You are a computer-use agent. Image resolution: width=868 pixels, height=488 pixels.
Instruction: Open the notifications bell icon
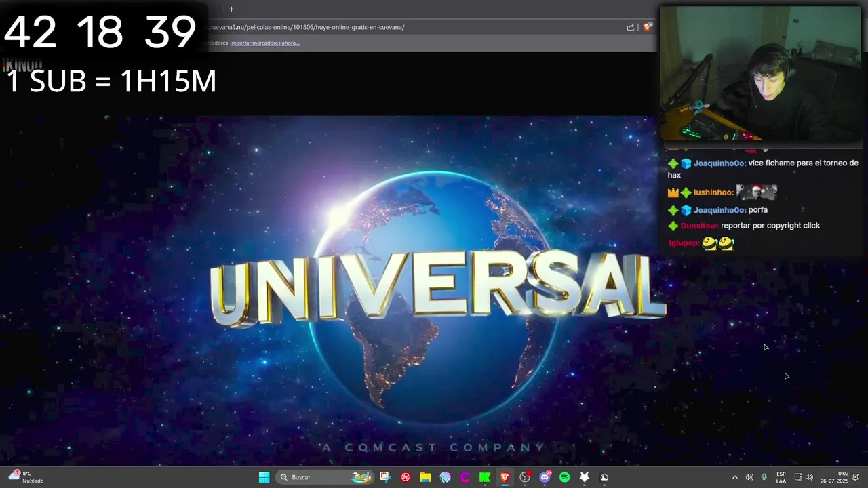click(856, 477)
